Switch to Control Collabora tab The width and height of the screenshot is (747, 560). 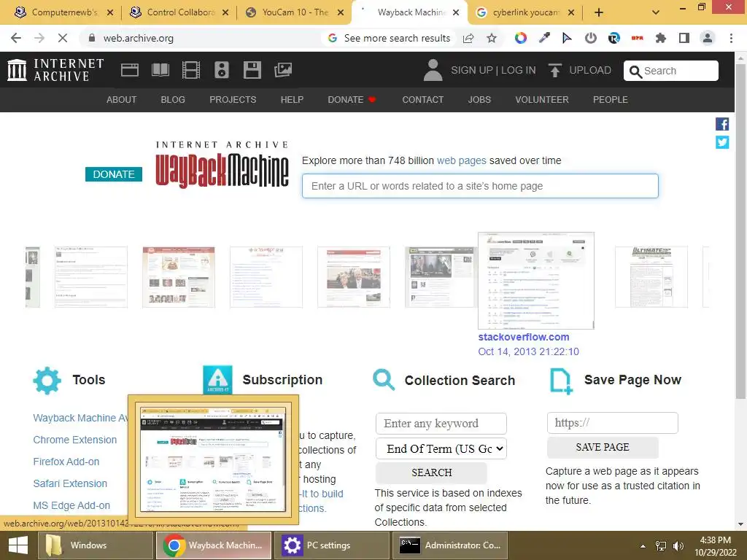point(179,12)
